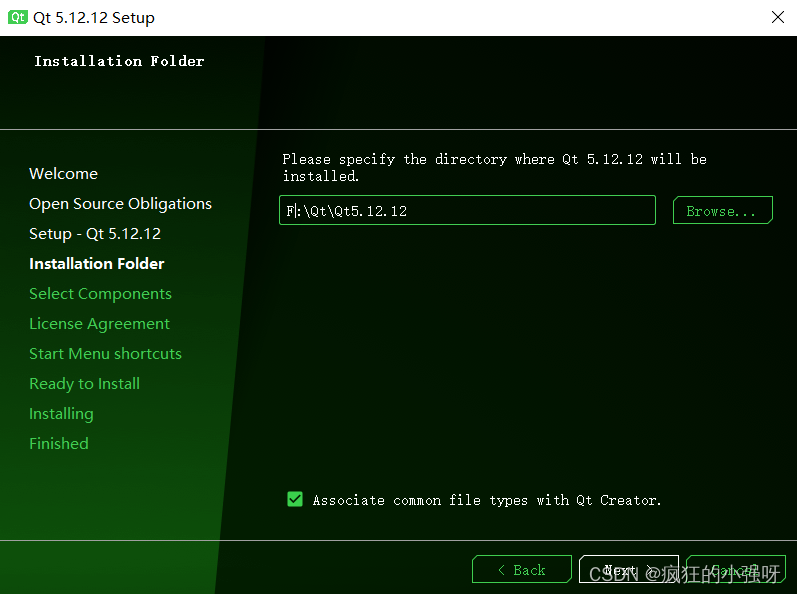The width and height of the screenshot is (797, 594).
Task: Select Start Menu shortcuts step
Action: 105,354
